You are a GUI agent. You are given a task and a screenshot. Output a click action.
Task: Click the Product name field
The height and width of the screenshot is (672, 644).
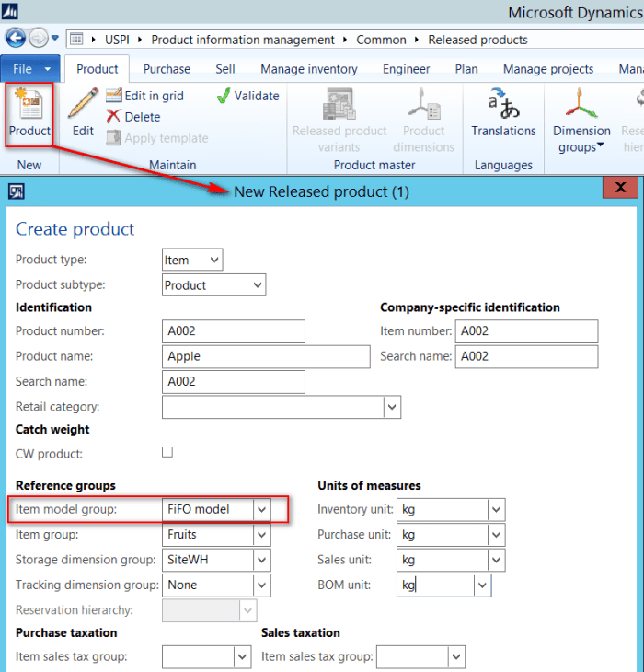tap(266, 356)
